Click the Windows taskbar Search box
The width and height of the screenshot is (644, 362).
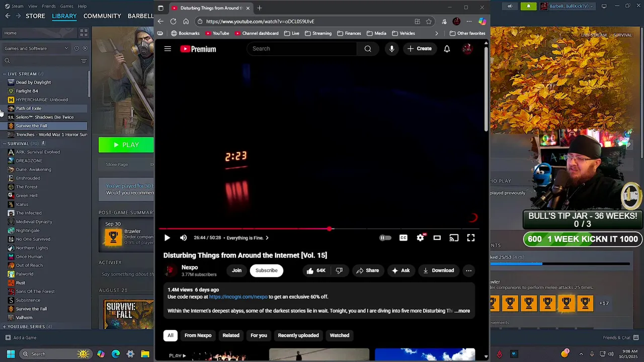pyautogui.click(x=55, y=354)
